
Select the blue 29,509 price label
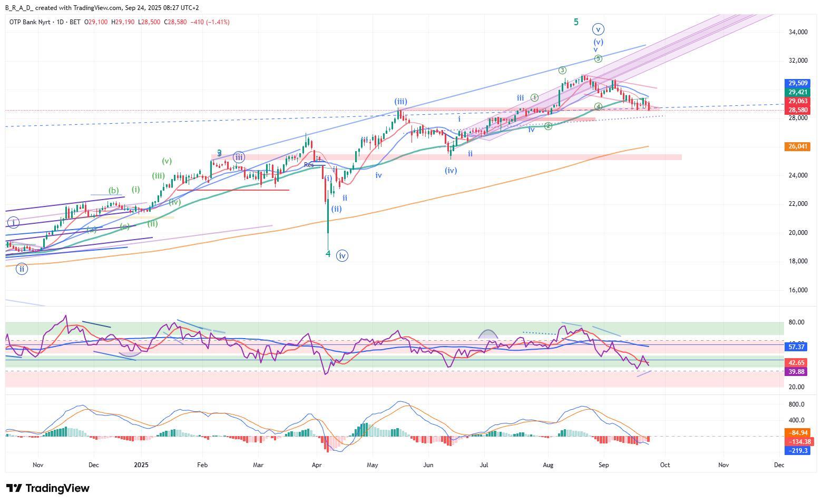(x=798, y=83)
